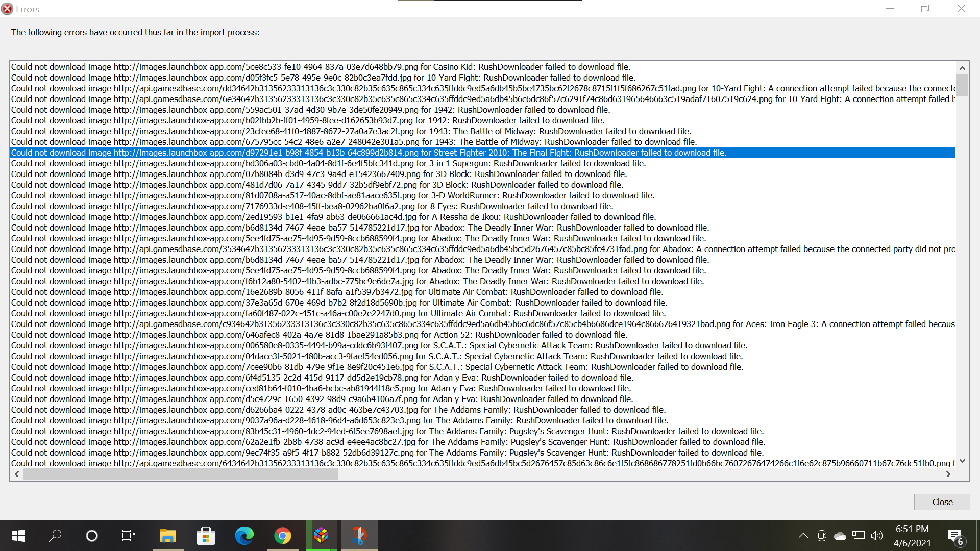Click the horizontal scrollbar thumb
980x551 pixels.
pyautogui.click(x=181, y=474)
